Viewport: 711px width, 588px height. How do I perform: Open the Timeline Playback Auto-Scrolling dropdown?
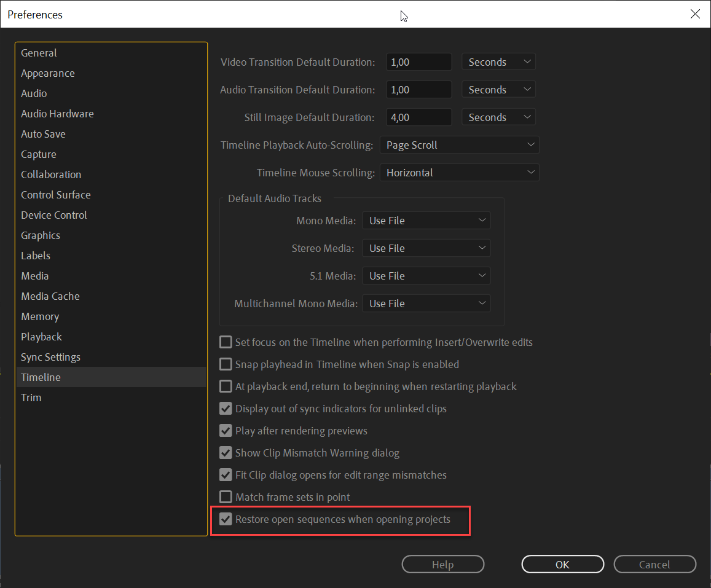[x=459, y=144]
